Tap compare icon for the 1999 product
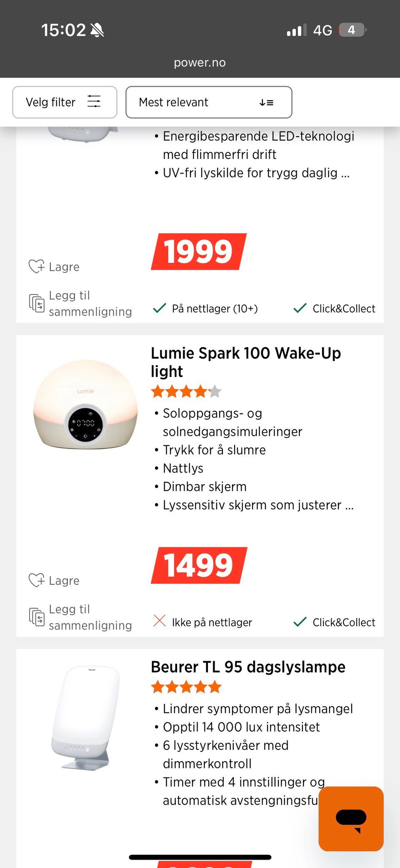 point(37,303)
